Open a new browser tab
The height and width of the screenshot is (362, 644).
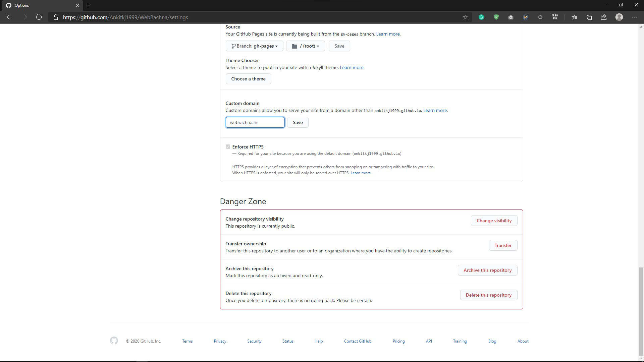(x=88, y=5)
